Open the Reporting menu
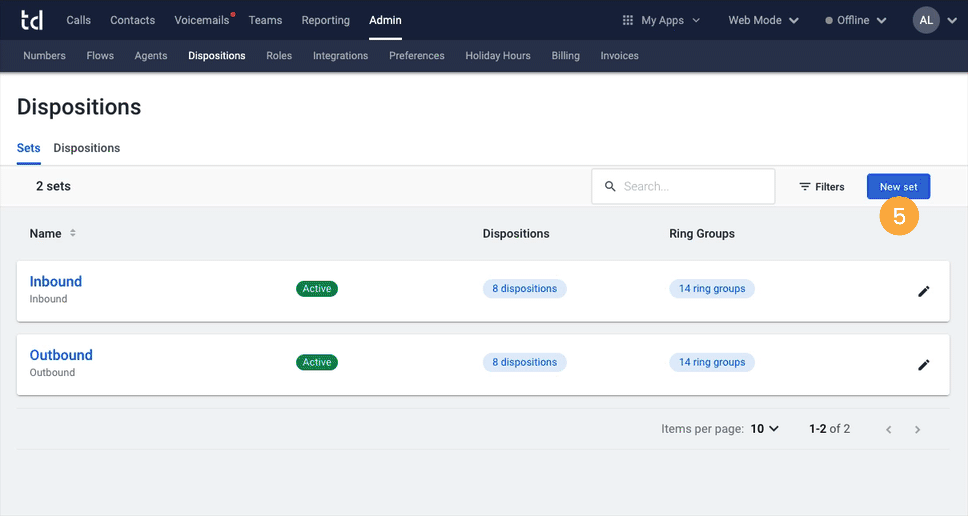Screen dimensions: 968x516 pos(325,20)
